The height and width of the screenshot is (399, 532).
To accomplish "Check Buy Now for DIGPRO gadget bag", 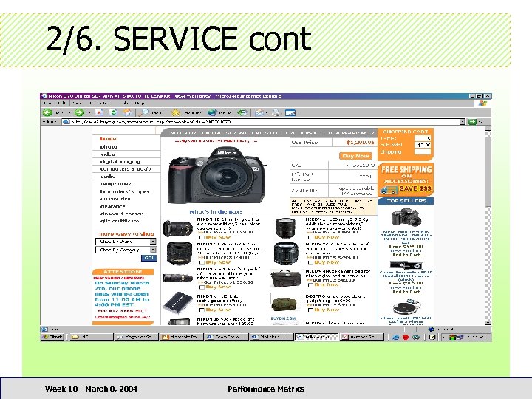I will click(x=310, y=310).
